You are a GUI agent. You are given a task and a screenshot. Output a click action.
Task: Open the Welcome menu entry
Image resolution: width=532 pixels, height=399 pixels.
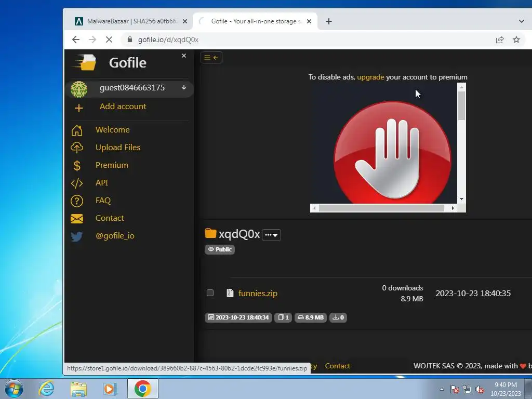pos(113,129)
